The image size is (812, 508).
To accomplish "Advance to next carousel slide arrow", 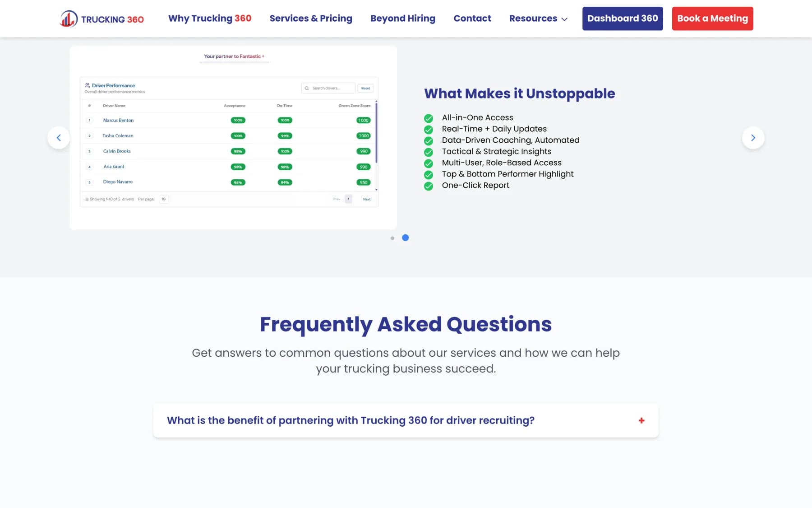I will pos(753,138).
